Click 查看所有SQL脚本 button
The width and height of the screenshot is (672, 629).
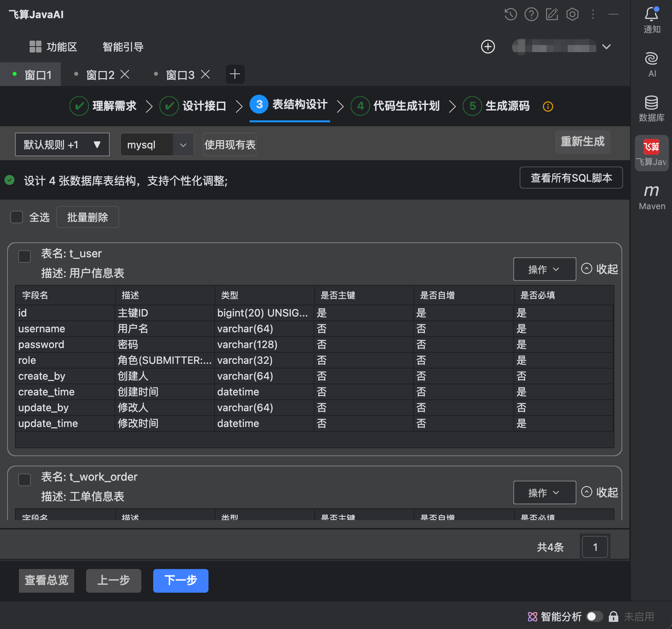(571, 177)
